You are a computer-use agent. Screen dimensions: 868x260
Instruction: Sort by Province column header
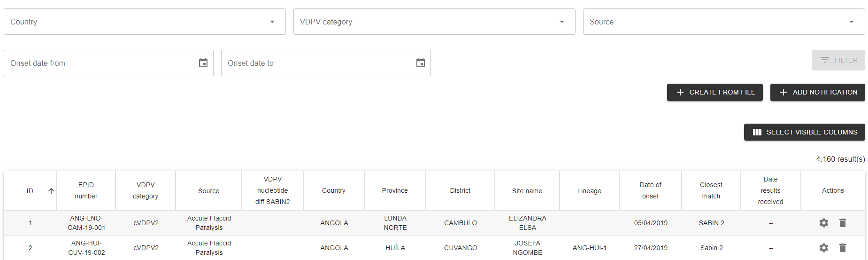coord(394,190)
